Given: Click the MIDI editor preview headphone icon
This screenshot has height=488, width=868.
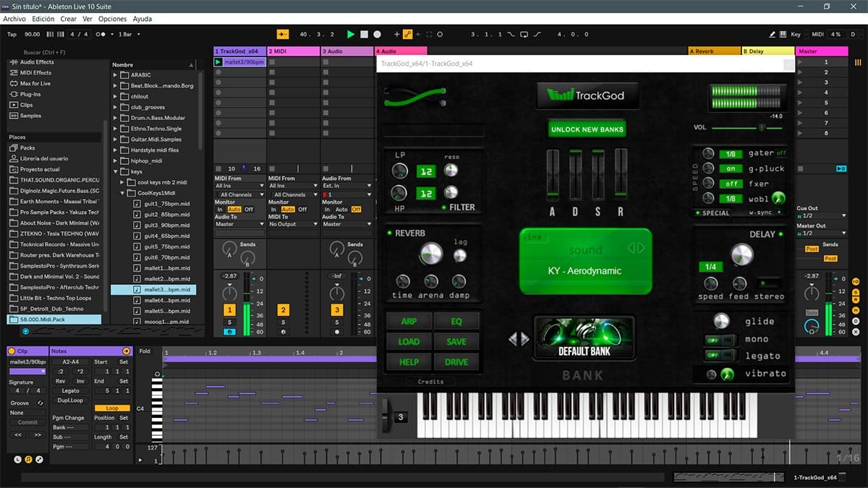Looking at the screenshot, I should (157, 374).
